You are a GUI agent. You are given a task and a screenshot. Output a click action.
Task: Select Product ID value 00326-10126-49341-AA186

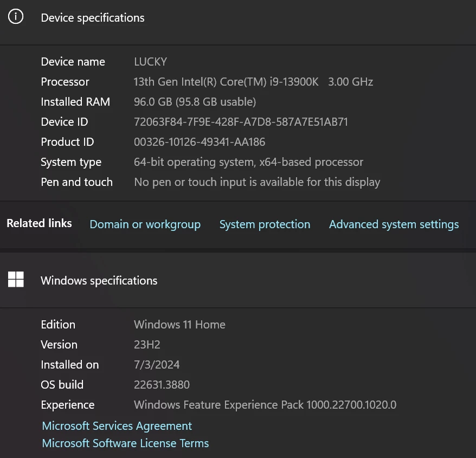click(200, 142)
